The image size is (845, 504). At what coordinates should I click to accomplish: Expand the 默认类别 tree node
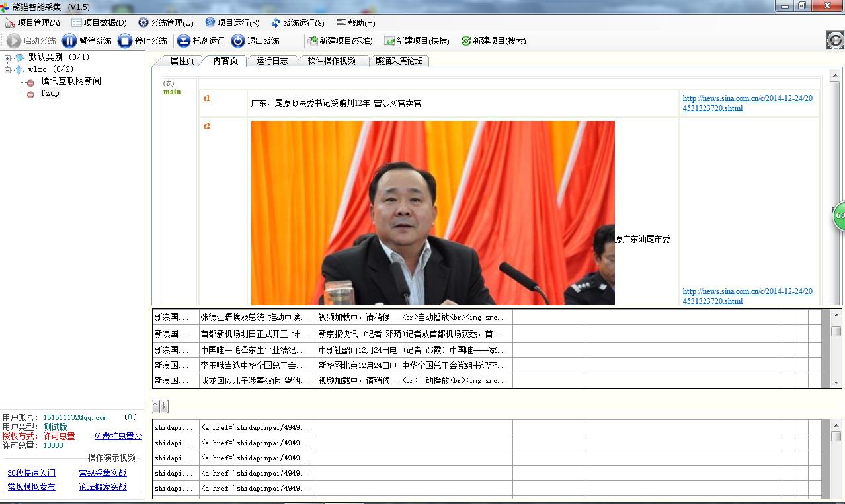pos(8,58)
